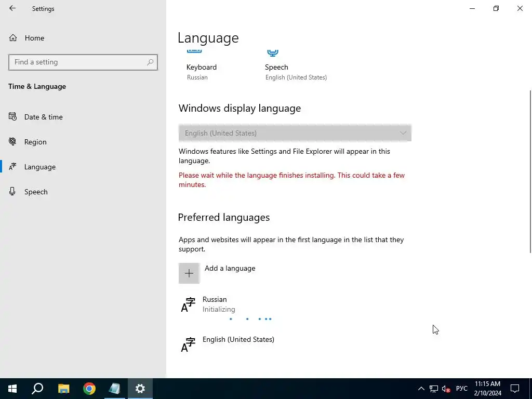The image size is (532, 399).
Task: Click the 'Please wait while the language' message
Action: (x=291, y=180)
